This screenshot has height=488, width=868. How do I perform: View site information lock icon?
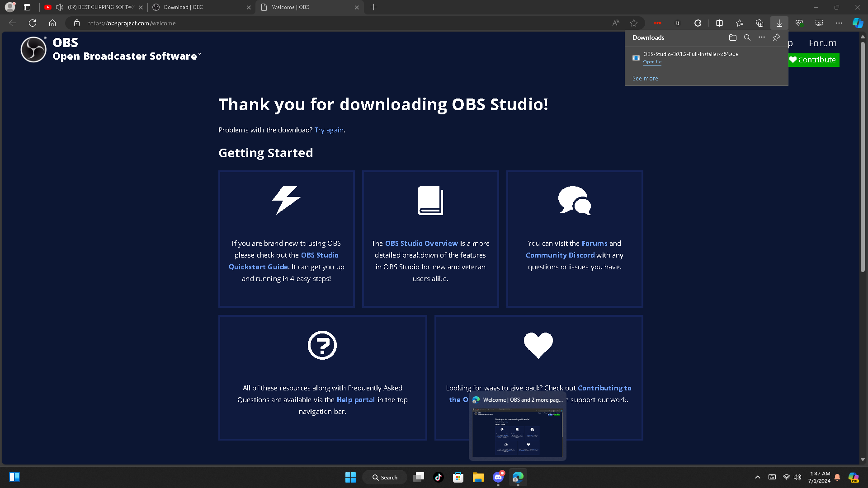(77, 23)
